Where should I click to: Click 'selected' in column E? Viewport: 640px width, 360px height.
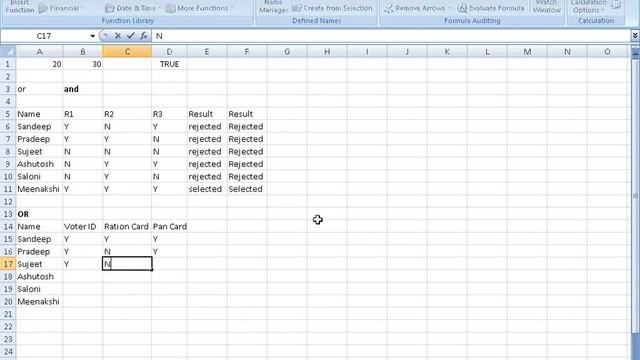(207, 189)
